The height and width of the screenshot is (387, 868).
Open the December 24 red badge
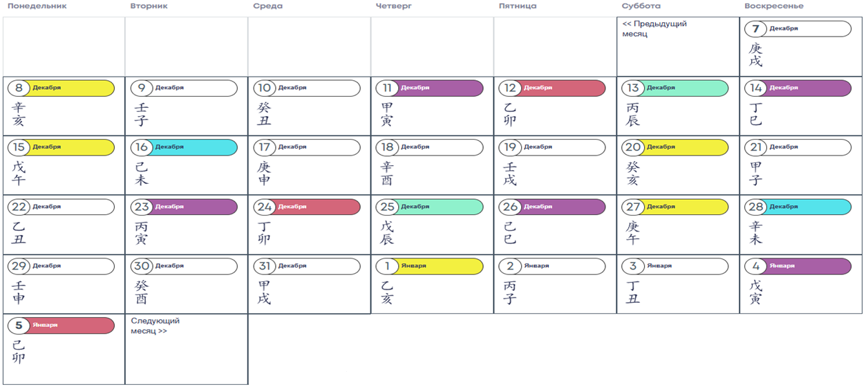pos(307,207)
